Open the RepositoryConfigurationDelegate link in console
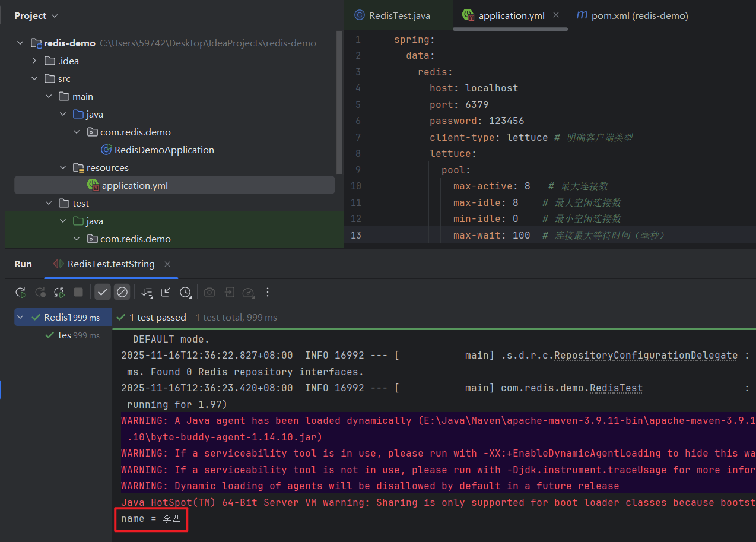The width and height of the screenshot is (756, 542). tap(646, 356)
